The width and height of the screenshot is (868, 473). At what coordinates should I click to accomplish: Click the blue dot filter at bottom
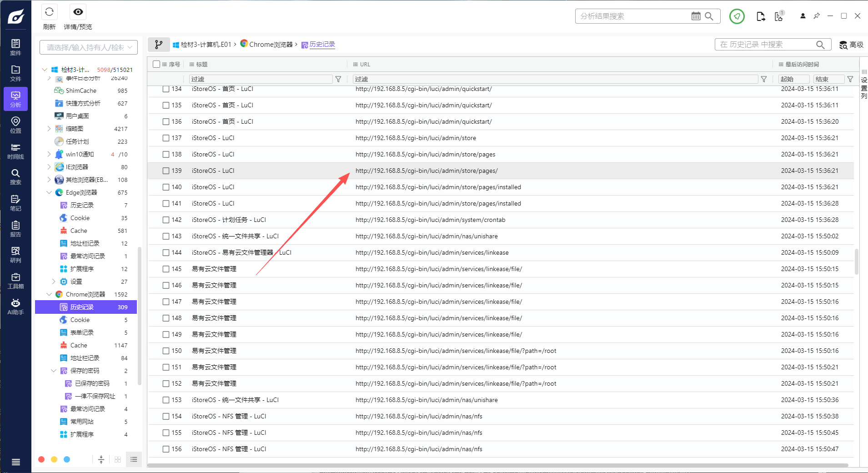[x=67, y=459]
